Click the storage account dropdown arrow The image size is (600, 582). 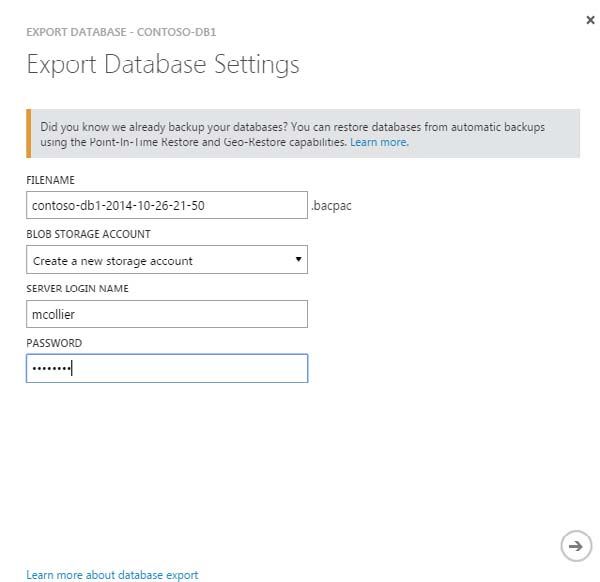[298, 260]
